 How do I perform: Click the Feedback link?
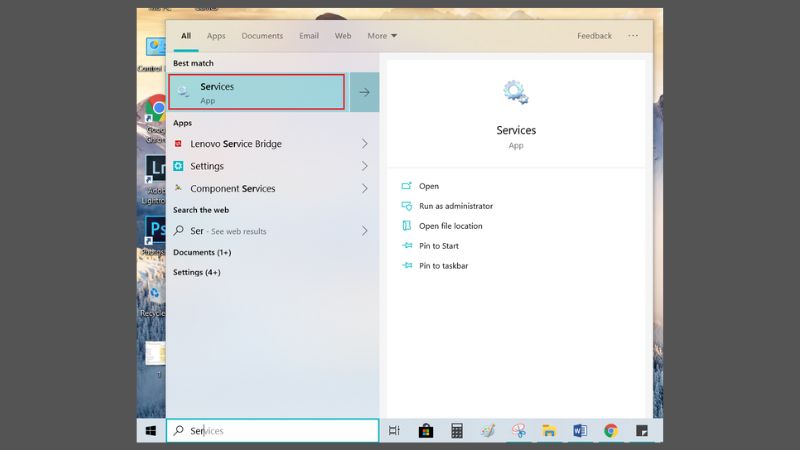(594, 36)
